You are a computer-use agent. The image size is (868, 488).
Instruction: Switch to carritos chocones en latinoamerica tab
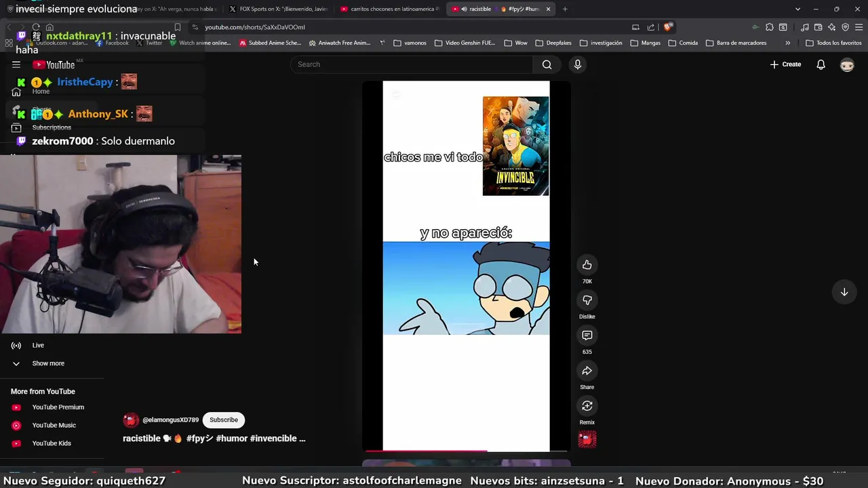390,9
